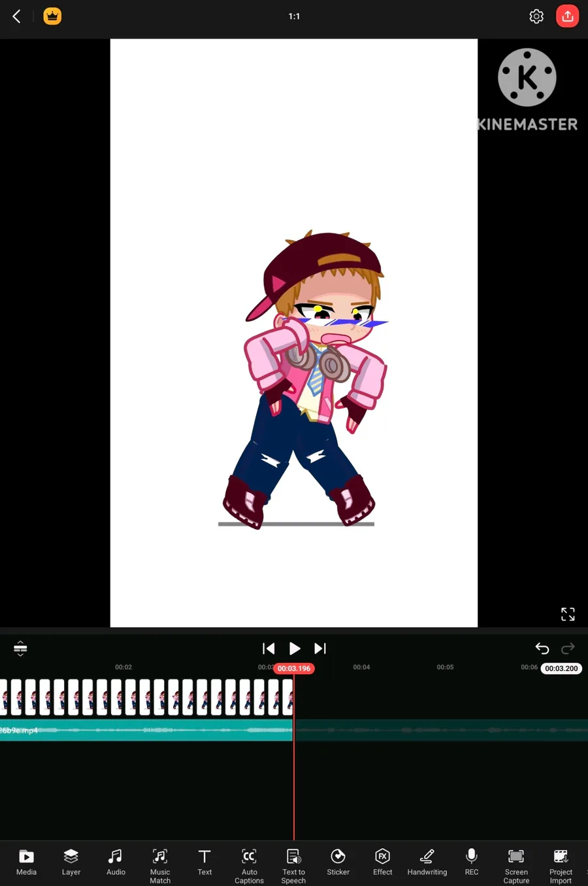
Task: Open Project Import option
Action: 560,866
